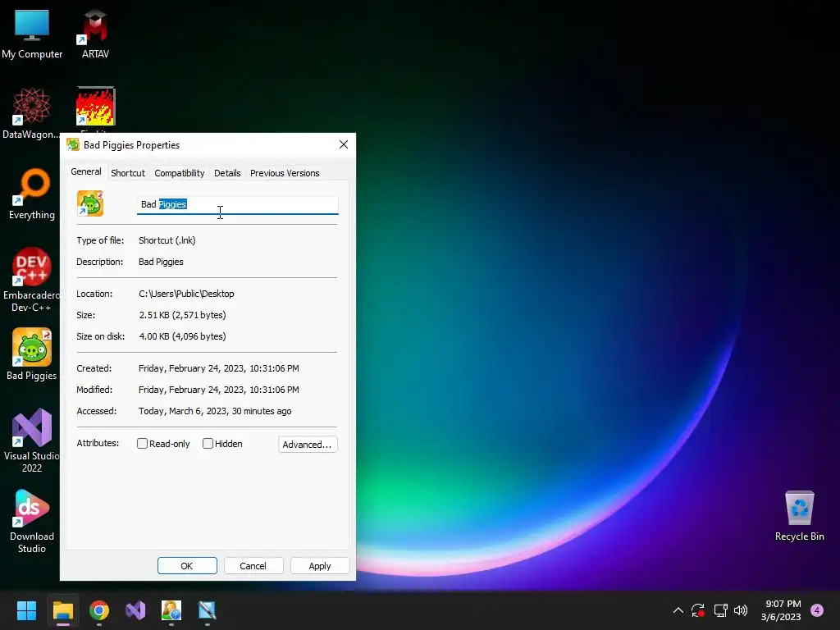The height and width of the screenshot is (630, 840).
Task: Open the My Computer desktop icon
Action: 32,34
